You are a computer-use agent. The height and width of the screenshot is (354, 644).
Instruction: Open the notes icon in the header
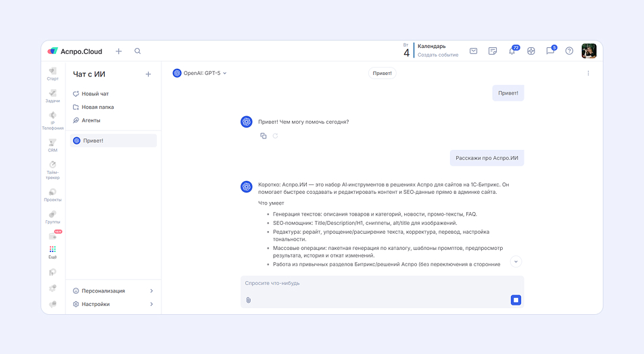click(493, 51)
